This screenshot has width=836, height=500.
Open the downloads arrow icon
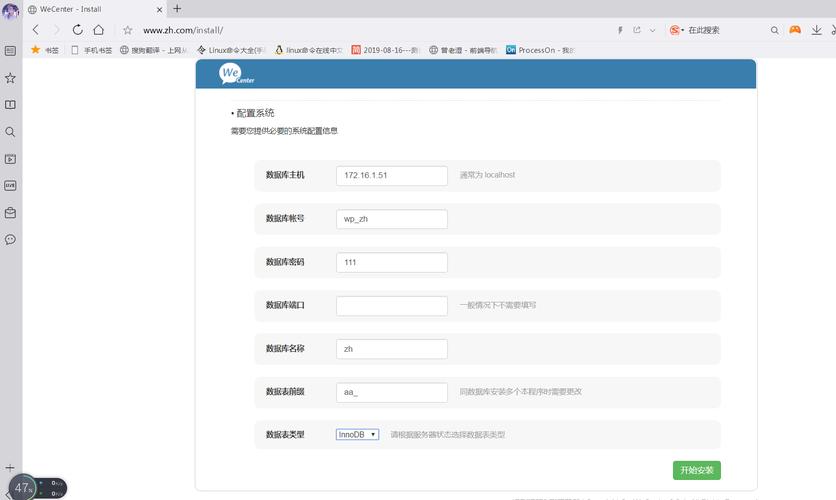tap(816, 30)
